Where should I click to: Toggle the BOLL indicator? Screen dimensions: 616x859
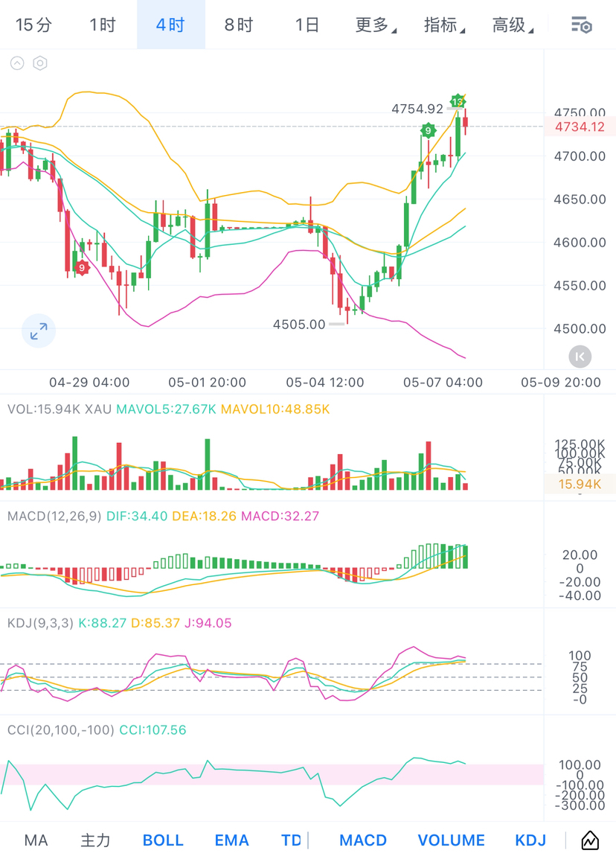tap(163, 840)
